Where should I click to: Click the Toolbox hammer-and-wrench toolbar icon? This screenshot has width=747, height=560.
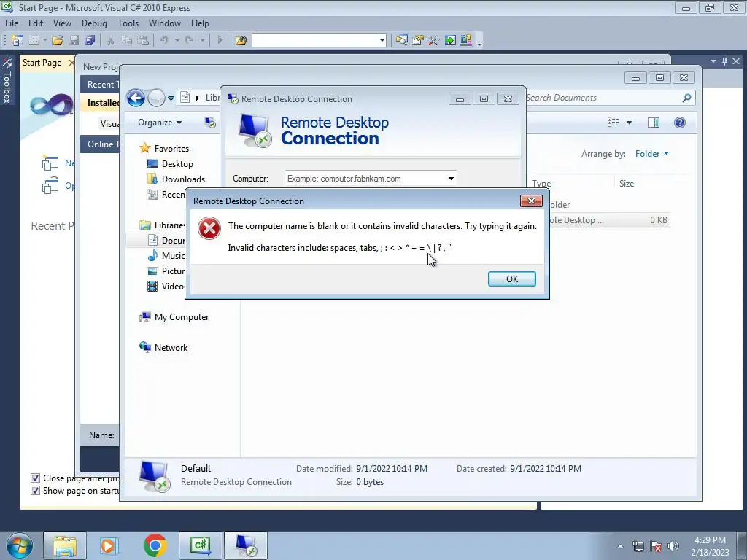[433, 41]
